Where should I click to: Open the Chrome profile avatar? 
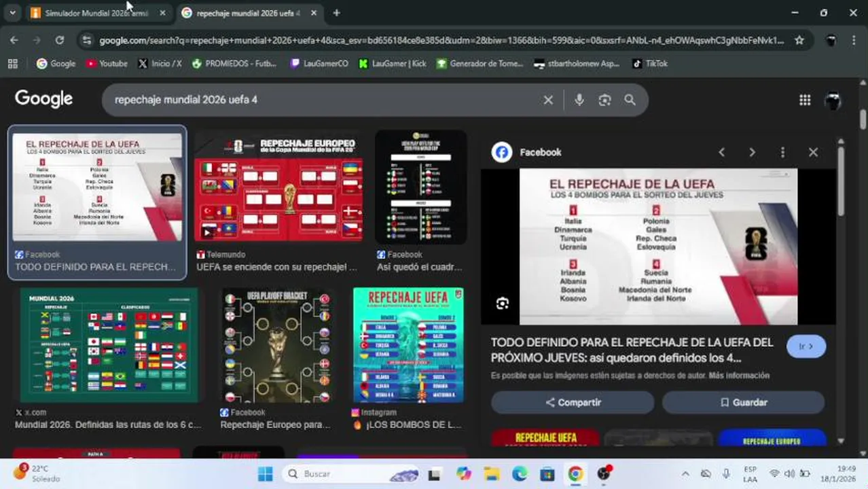831,41
